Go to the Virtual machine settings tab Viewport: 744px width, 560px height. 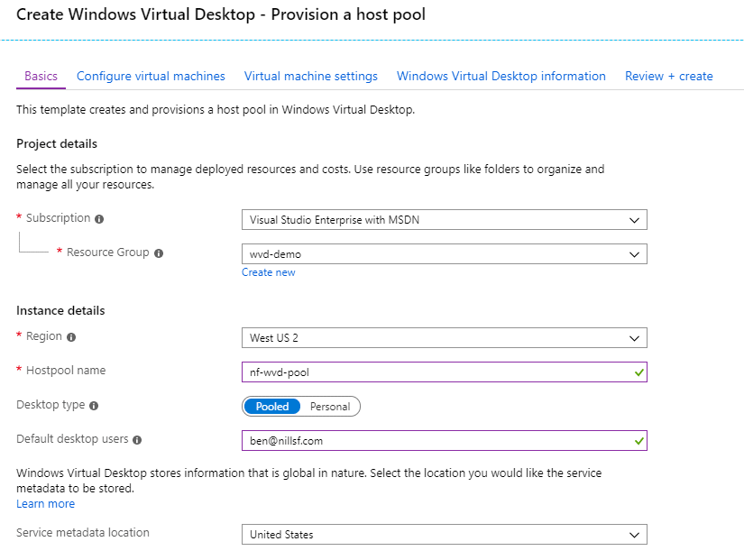click(311, 76)
